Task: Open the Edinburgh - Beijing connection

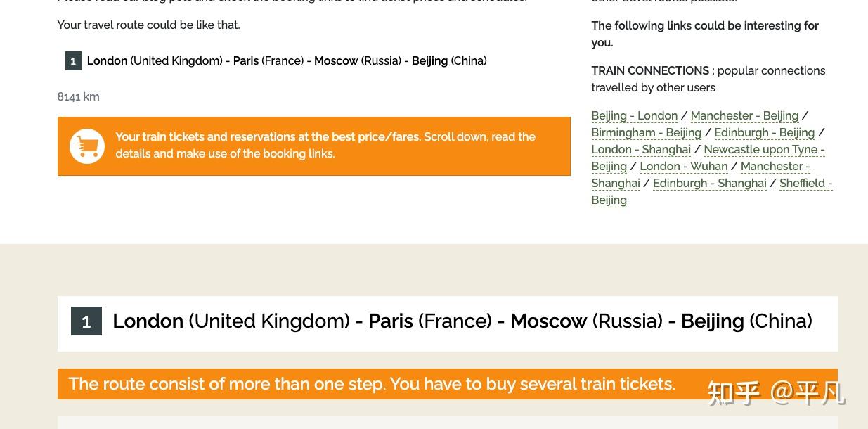Action: [x=765, y=132]
